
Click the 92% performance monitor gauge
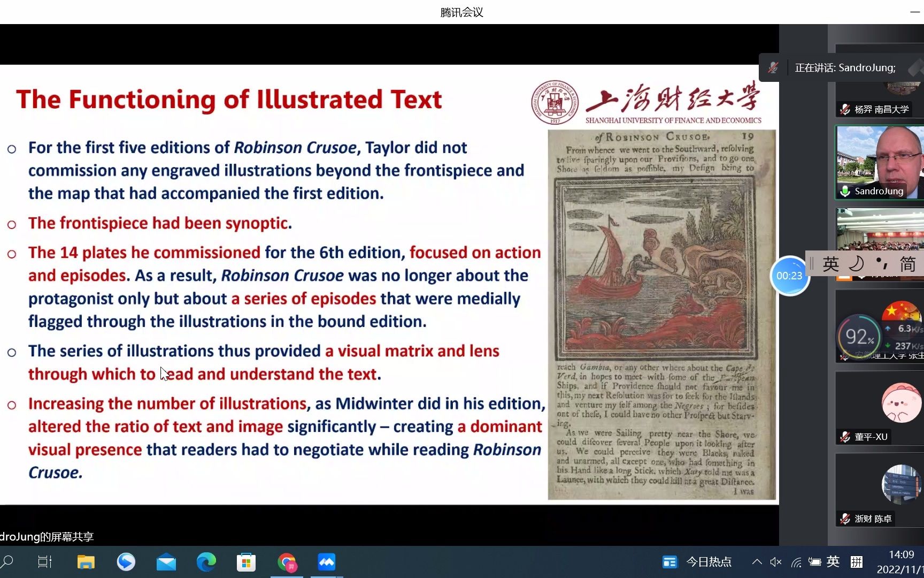point(859,337)
